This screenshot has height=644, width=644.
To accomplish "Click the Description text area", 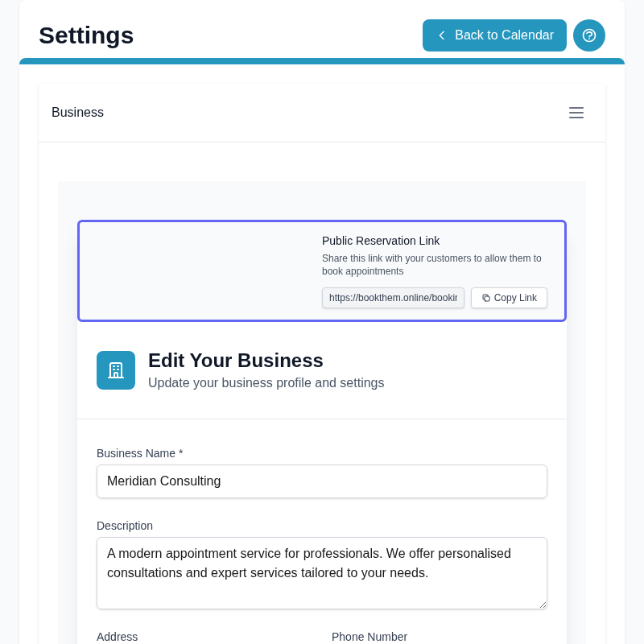I will 322,572.
